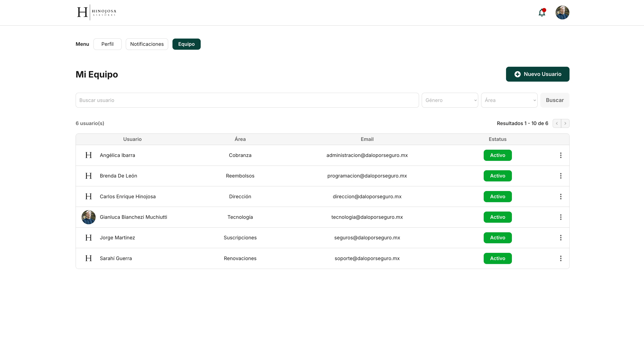Click the Área column header

pos(240,139)
